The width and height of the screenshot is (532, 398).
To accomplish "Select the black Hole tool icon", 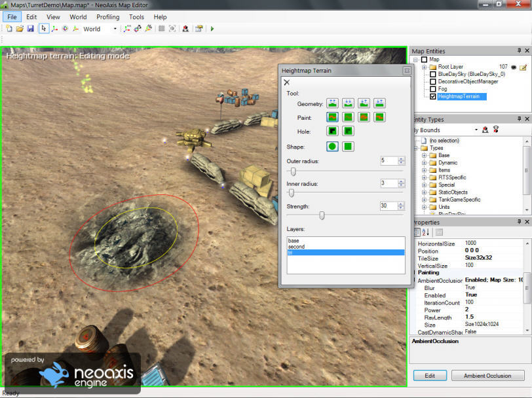I will coord(333,131).
